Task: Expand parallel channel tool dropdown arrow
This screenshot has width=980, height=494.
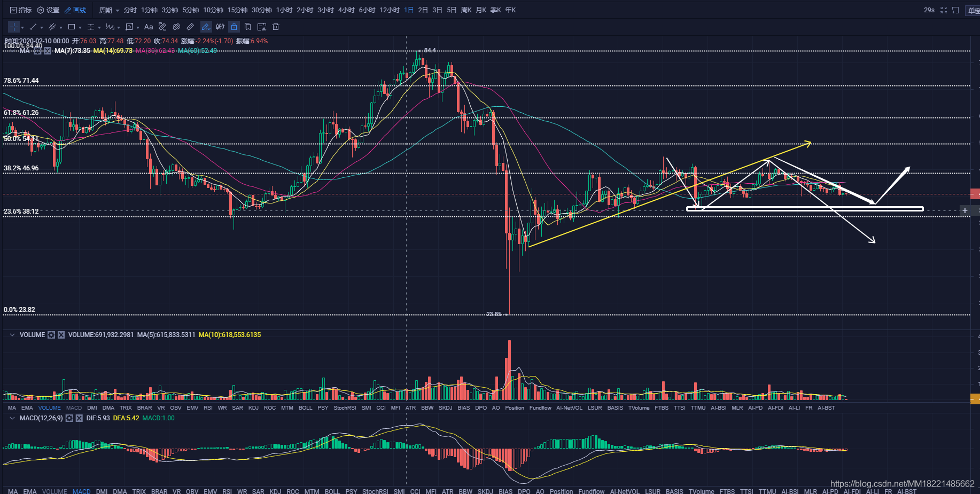Action: 61,27
